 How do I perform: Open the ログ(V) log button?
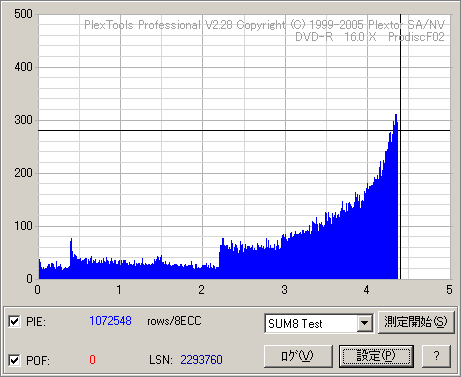tap(298, 356)
